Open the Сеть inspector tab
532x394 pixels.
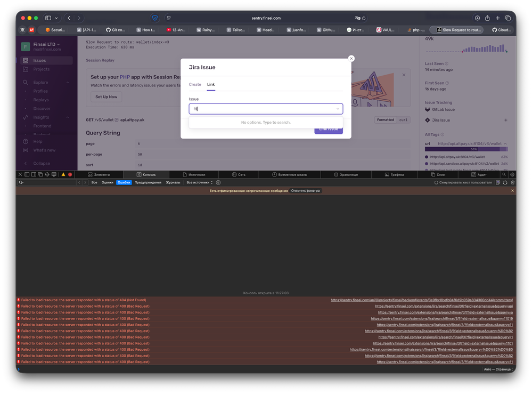coord(239,174)
